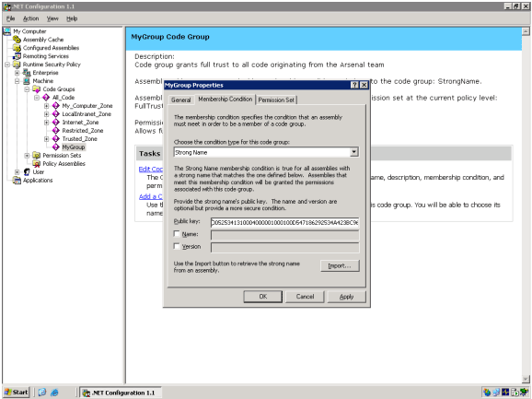This screenshot has width=532, height=399.
Task: Click the Applications node icon
Action: point(17,180)
